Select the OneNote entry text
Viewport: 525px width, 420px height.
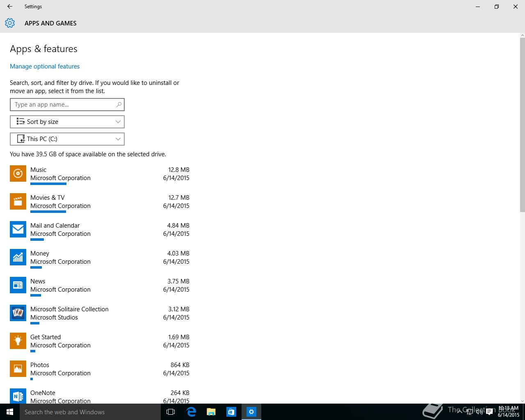point(43,393)
